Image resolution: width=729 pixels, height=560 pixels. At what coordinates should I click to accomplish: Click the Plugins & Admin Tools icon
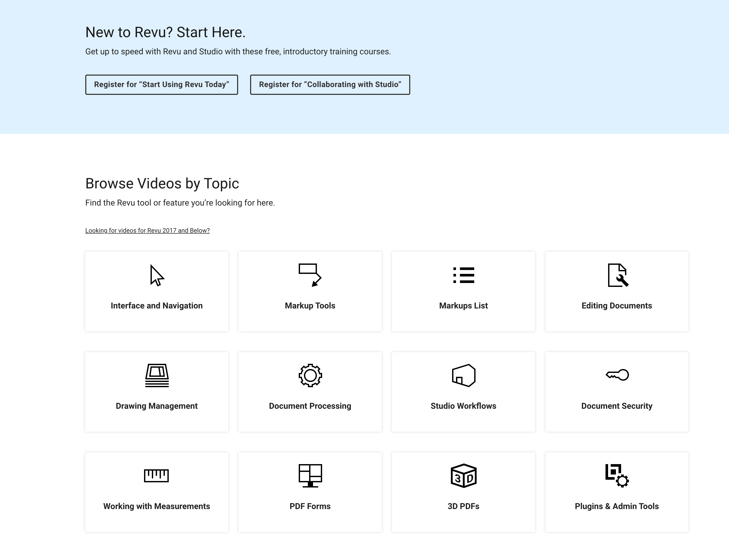point(617,476)
